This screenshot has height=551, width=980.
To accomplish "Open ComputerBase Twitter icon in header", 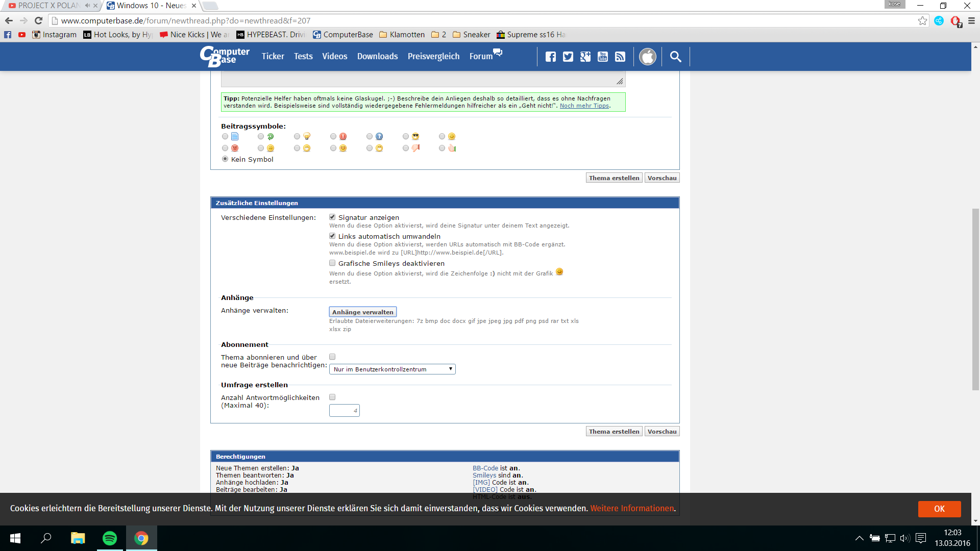I will click(568, 57).
